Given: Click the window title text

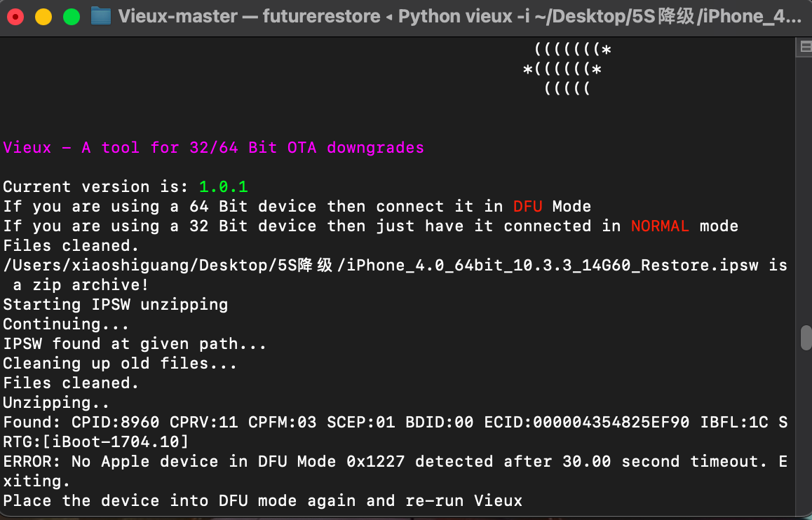Looking at the screenshot, I should [459, 16].
